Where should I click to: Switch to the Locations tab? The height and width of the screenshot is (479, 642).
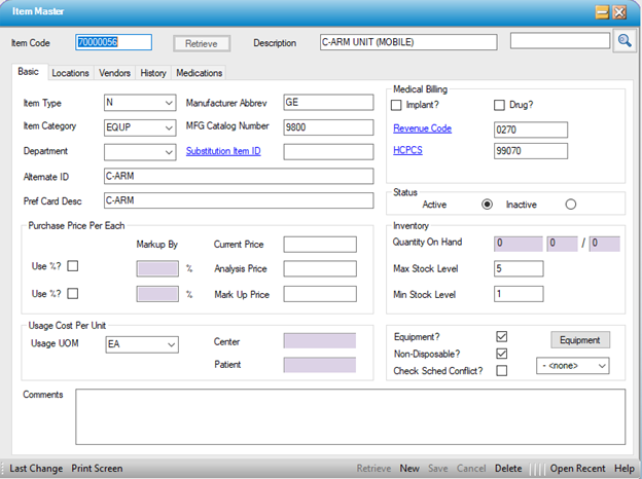pyautogui.click(x=70, y=73)
